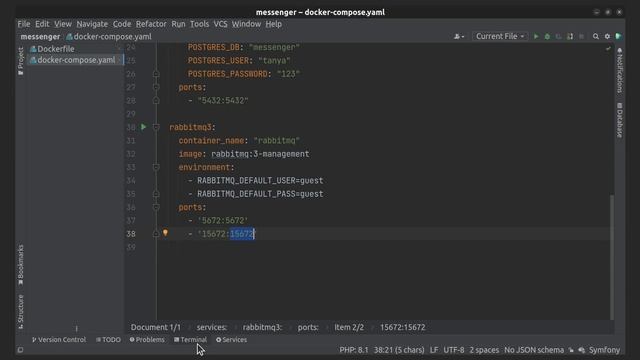640x360 pixels.
Task: Click services: breadcrumb in editor footer
Action: pos(212,327)
